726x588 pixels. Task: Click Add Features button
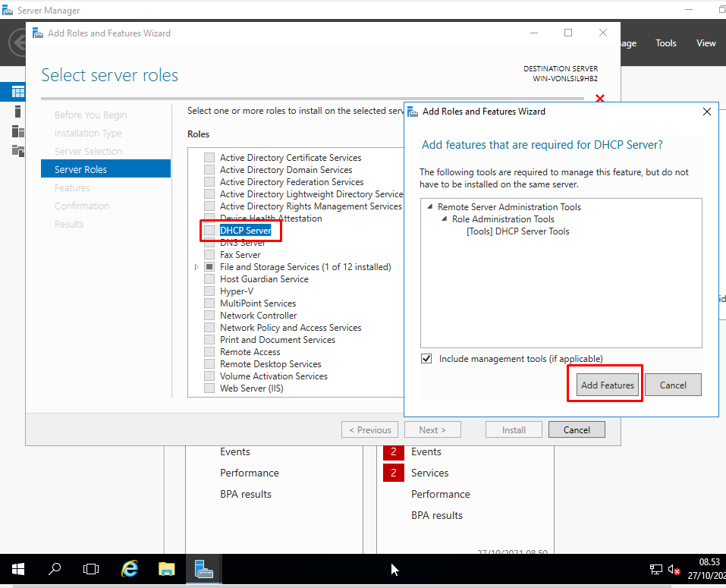tap(607, 385)
